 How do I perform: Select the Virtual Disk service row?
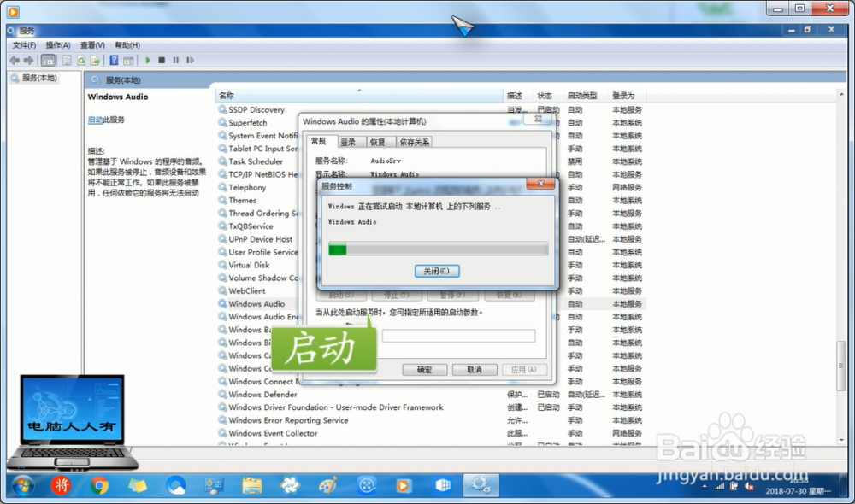pos(249,265)
